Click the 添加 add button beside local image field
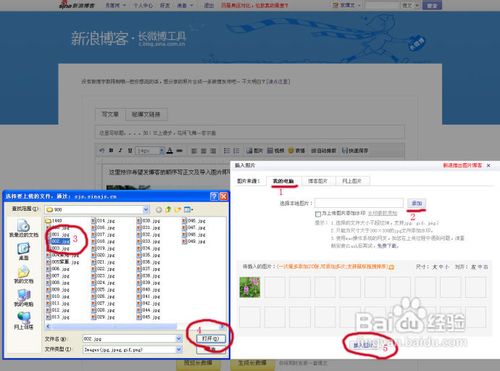This screenshot has height=371, width=500. pos(416,203)
